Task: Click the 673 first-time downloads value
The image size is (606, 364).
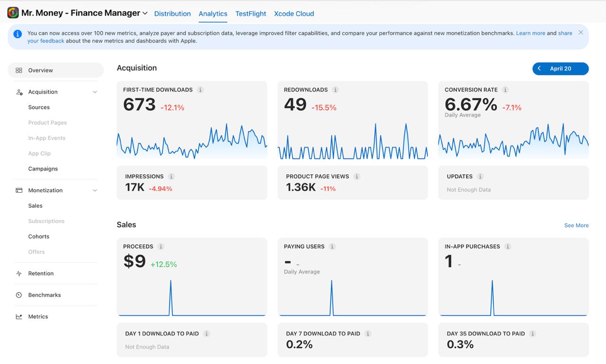Action: click(139, 104)
